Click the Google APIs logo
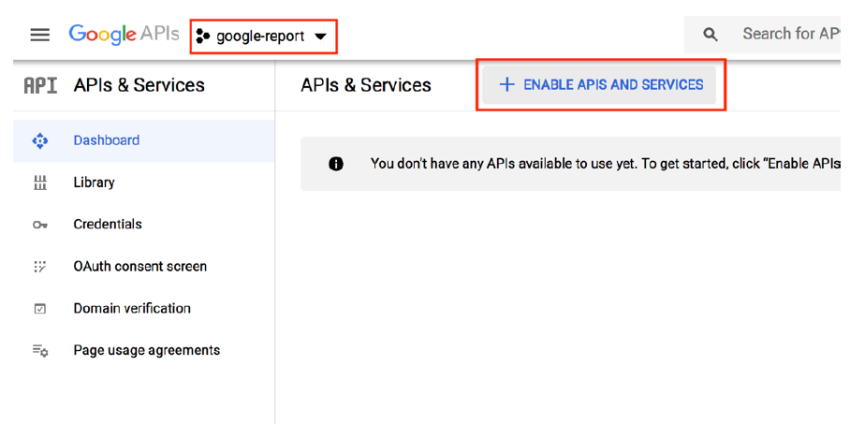Image resolution: width=850 pixels, height=424 pixels. tap(123, 34)
